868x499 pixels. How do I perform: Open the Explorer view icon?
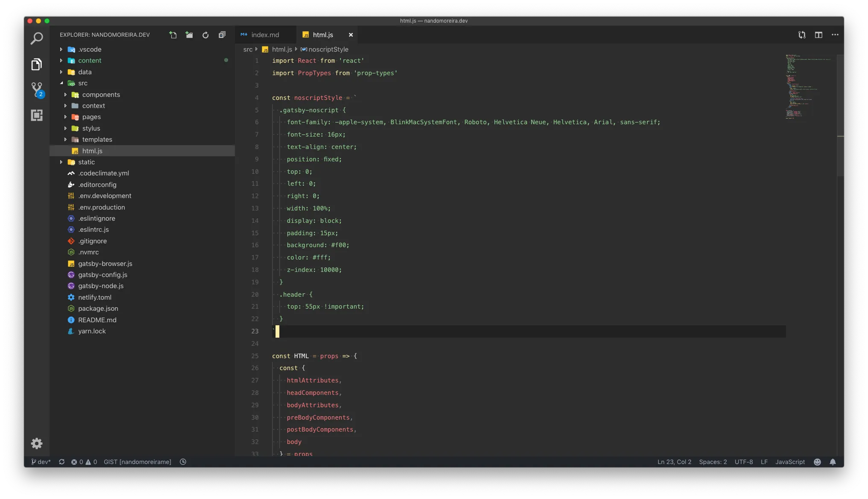coord(37,64)
